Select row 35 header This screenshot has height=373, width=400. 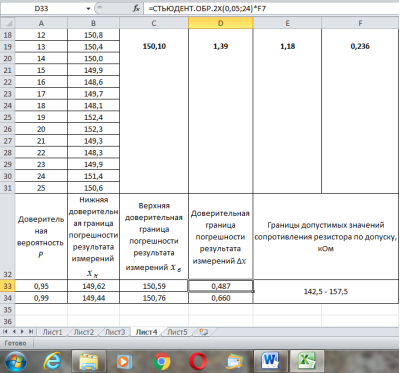(8, 310)
